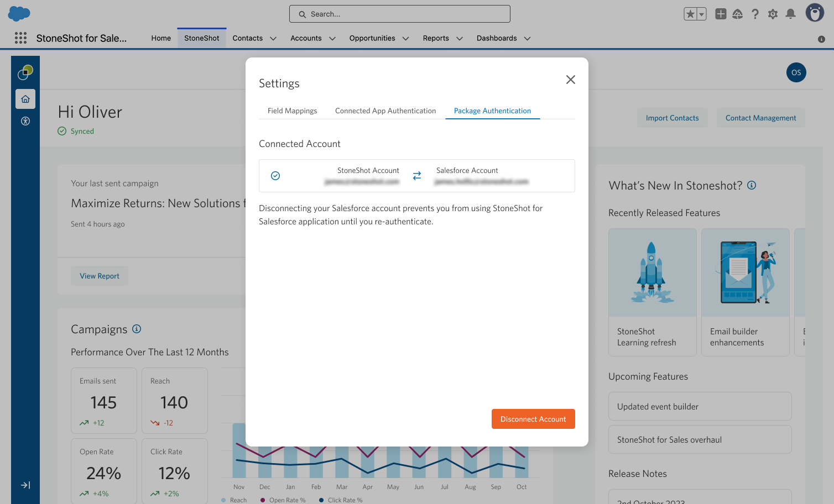Viewport: 834px width, 504px height.
Task: Select the StoneShot nav tab
Action: 202,38
